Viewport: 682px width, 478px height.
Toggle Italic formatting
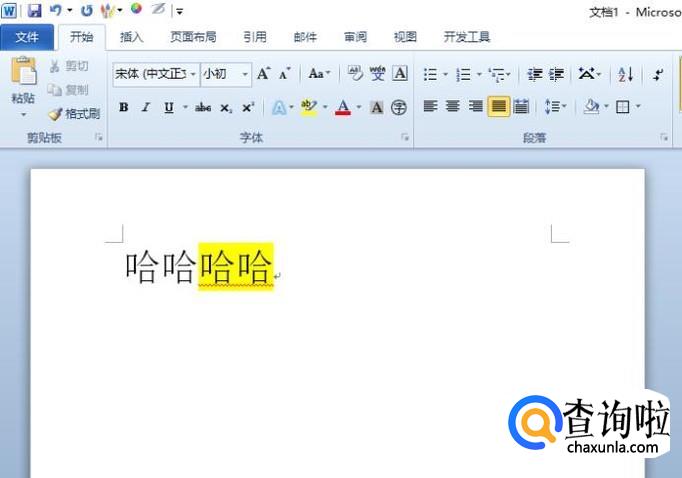146,107
